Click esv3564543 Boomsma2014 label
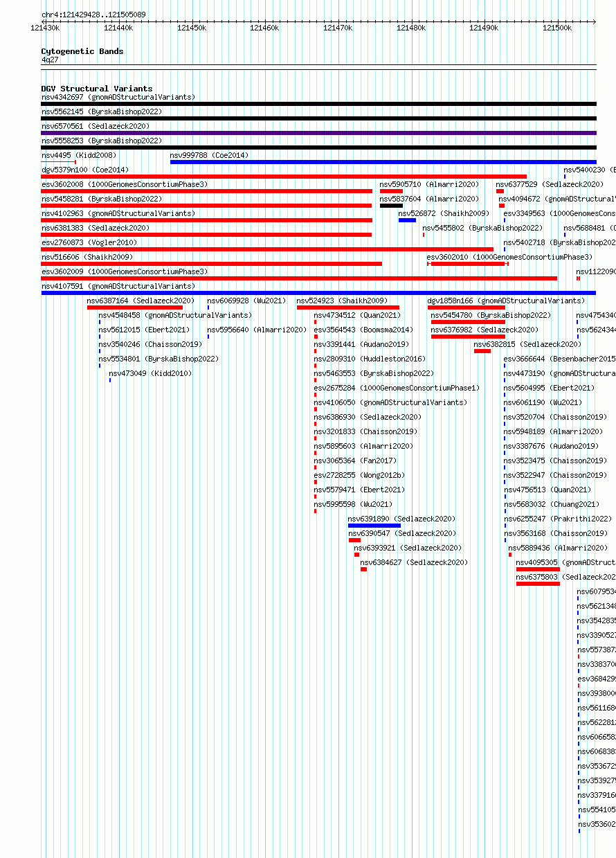The width and height of the screenshot is (616, 858). (x=363, y=330)
